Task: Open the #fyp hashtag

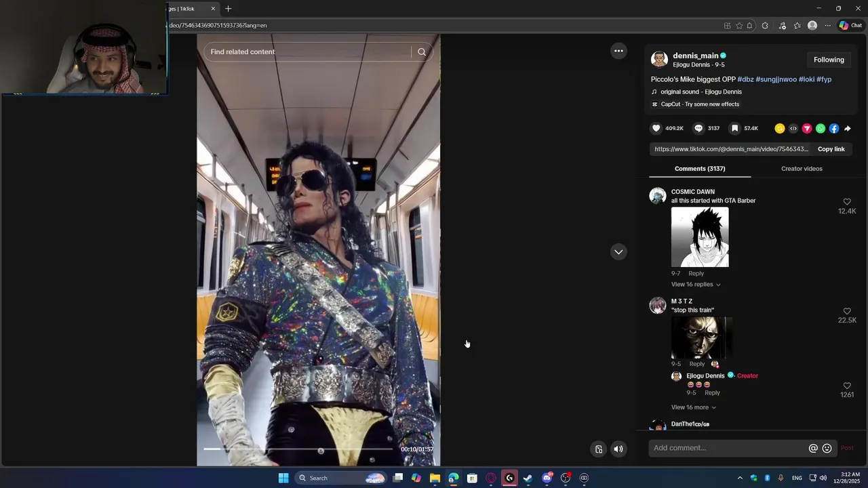Action: tap(824, 79)
